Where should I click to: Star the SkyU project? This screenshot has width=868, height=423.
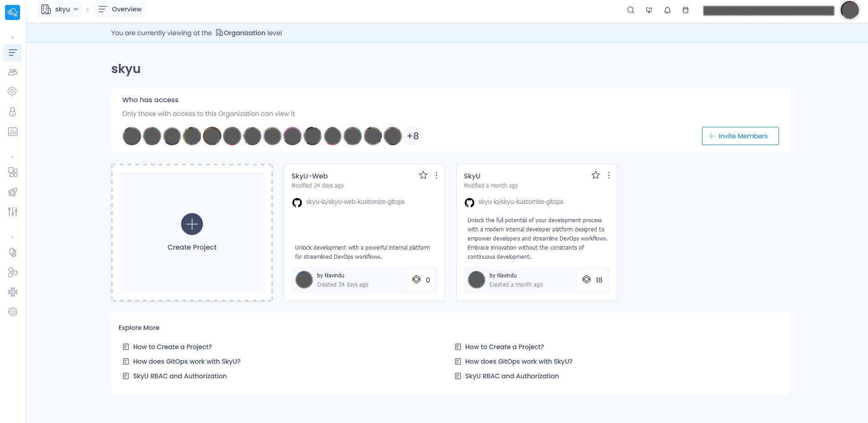[596, 175]
